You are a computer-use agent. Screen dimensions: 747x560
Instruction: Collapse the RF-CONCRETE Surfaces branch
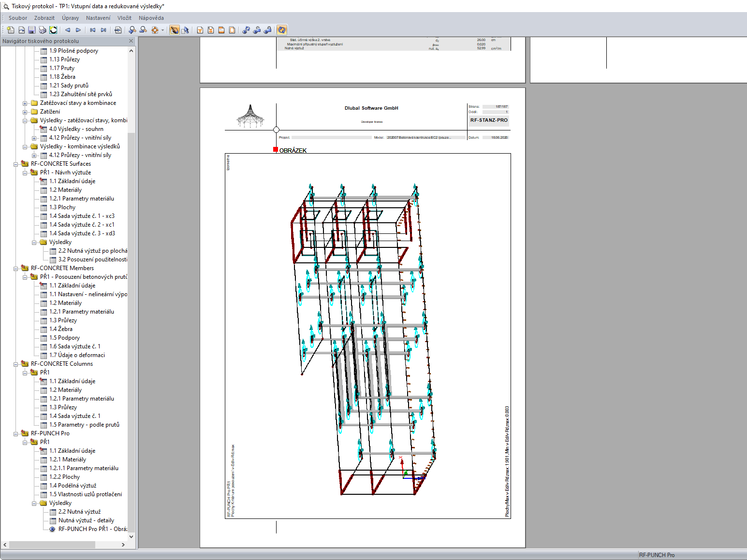point(16,163)
